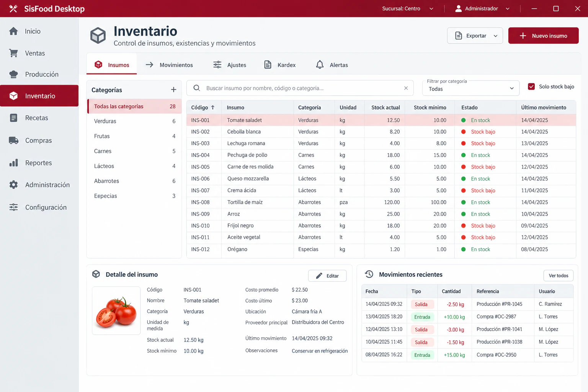
Task: Click the tomato product thumbnail
Action: 116,310
